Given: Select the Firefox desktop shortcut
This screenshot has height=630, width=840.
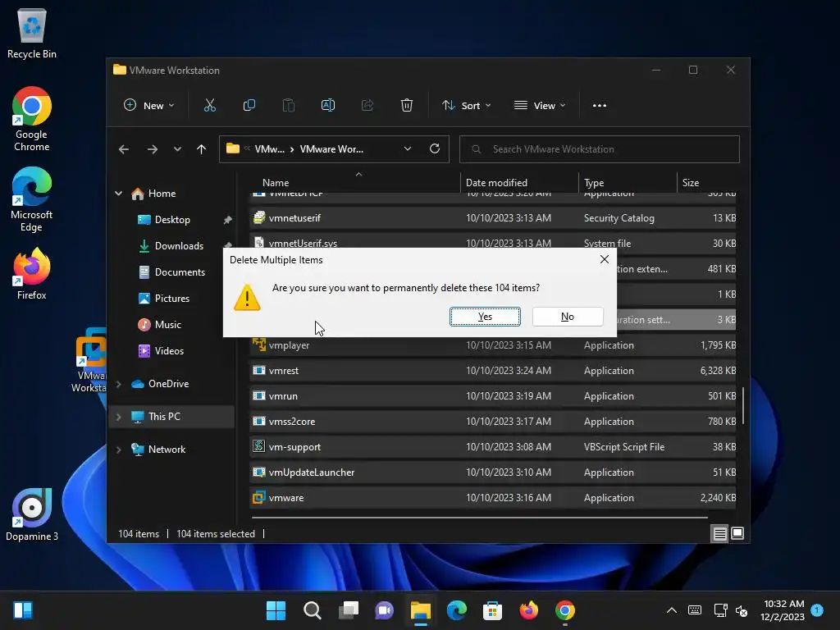Looking at the screenshot, I should (x=32, y=274).
